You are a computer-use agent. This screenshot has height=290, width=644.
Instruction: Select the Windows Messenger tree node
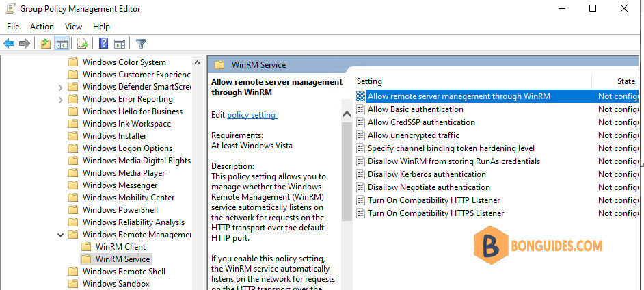point(118,185)
